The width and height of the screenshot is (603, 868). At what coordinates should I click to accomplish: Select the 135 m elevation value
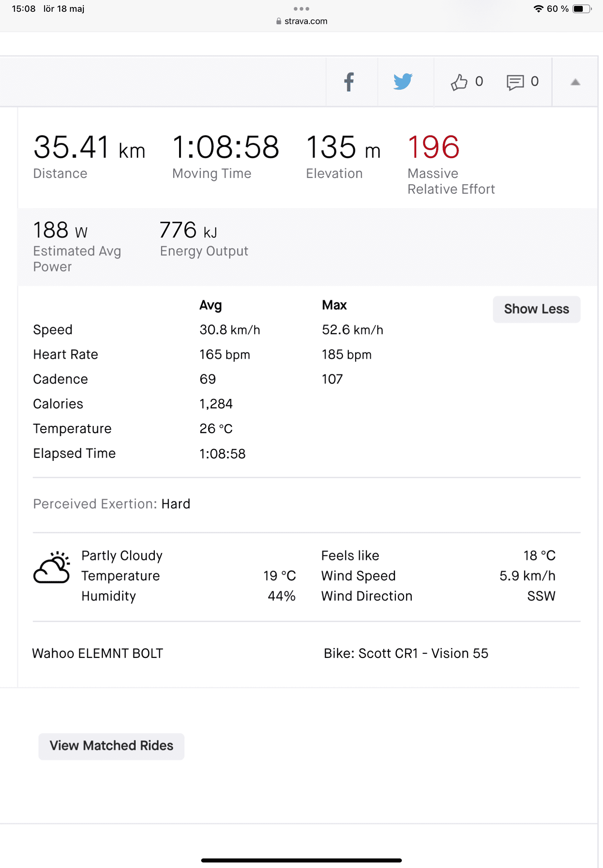pyautogui.click(x=343, y=147)
